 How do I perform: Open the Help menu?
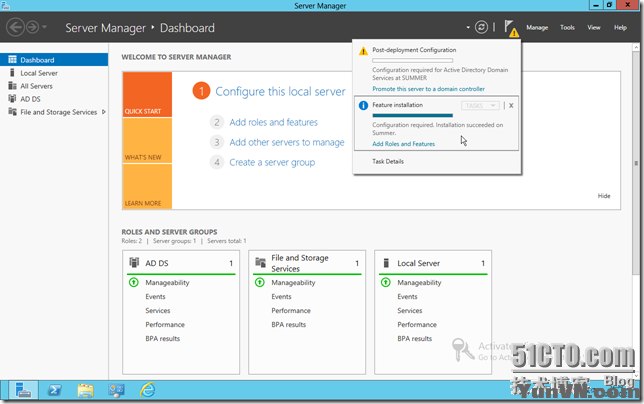click(620, 28)
